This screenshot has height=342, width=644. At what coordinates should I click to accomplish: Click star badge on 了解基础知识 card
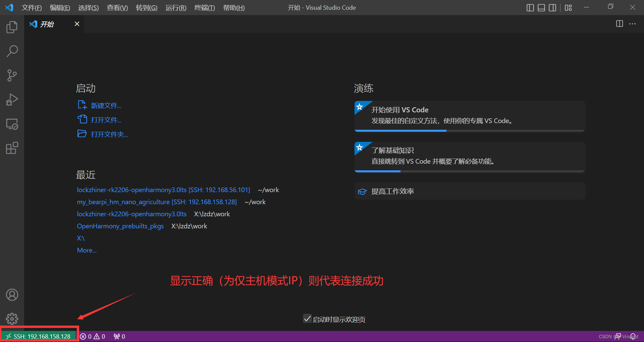point(360,148)
